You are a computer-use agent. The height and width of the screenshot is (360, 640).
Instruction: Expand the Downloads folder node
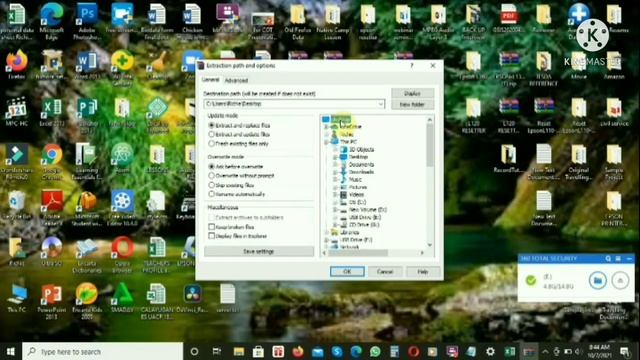pyautogui.click(x=335, y=172)
